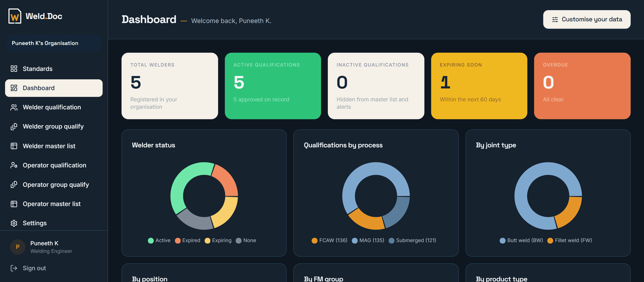
Task: Select the Overdue card
Action: pos(582,86)
